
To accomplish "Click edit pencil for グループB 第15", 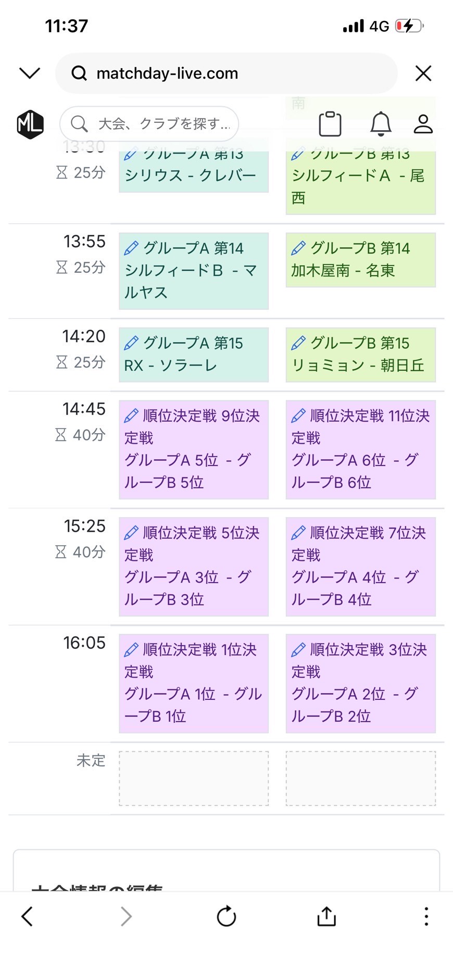I will [x=298, y=343].
